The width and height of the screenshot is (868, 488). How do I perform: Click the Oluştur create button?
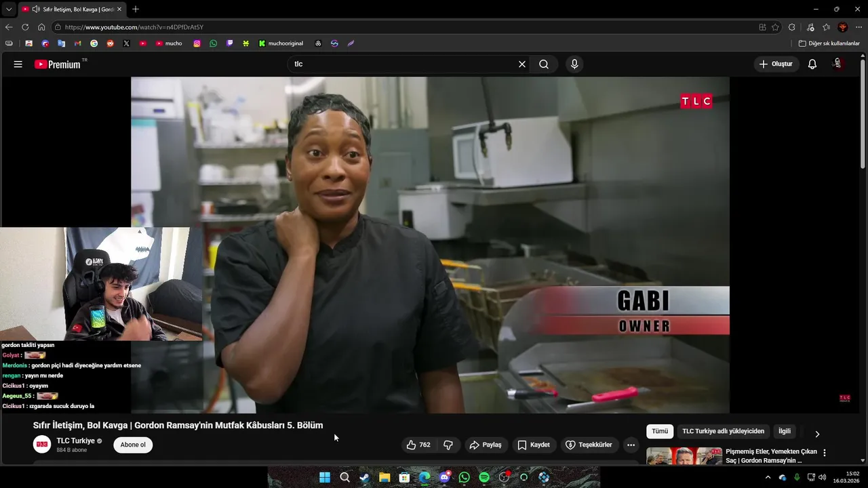[776, 64]
